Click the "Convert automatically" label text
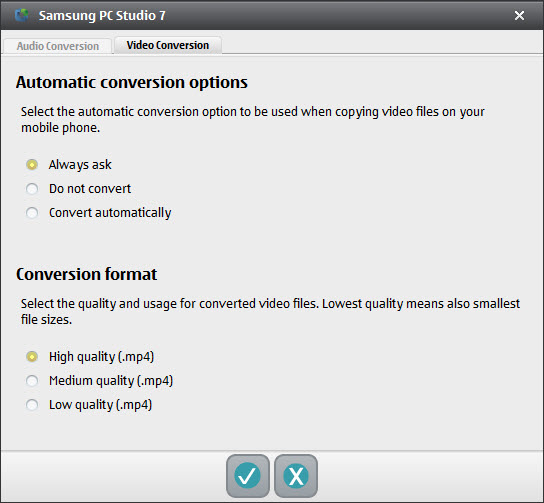Screen dimensions: 544x503 [x=110, y=213]
